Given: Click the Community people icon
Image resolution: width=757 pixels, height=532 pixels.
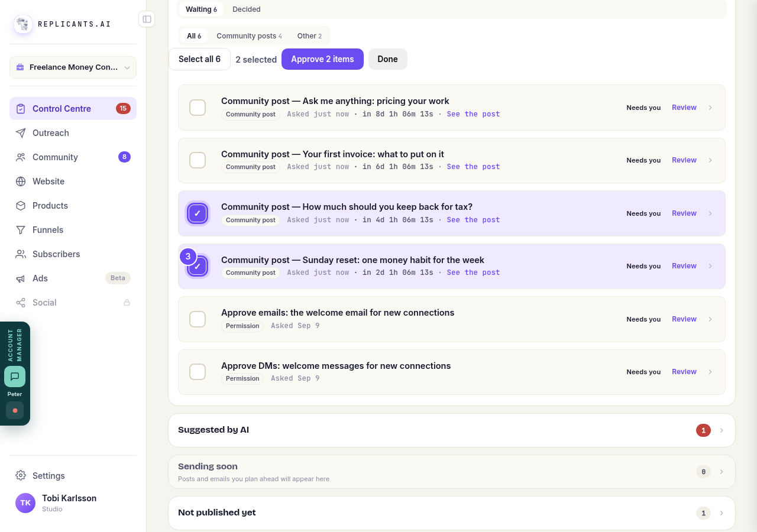Looking at the screenshot, I should [x=21, y=157].
